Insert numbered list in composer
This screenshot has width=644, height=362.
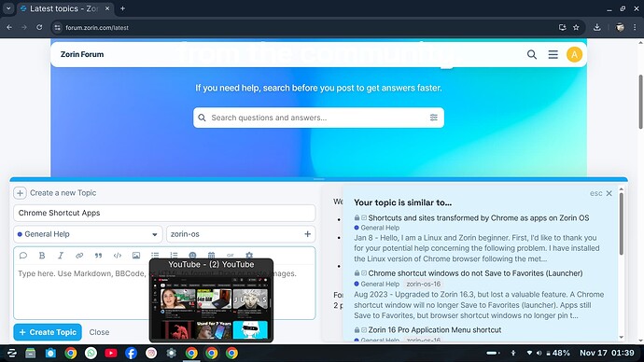(174, 255)
